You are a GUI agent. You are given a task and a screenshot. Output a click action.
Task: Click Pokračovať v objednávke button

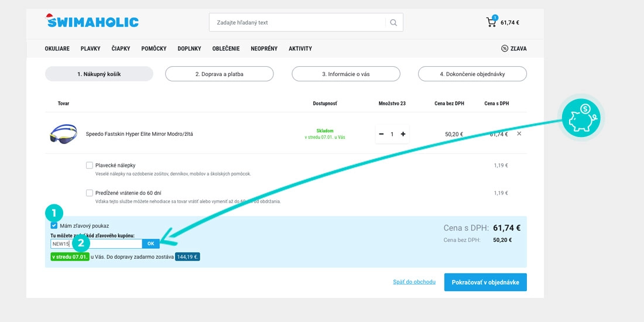[485, 282]
